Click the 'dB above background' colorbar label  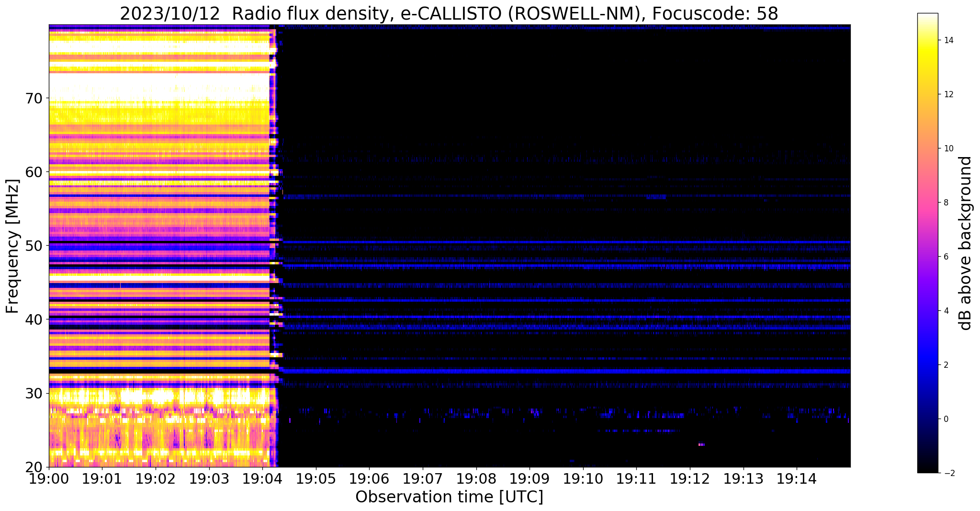coord(966,243)
